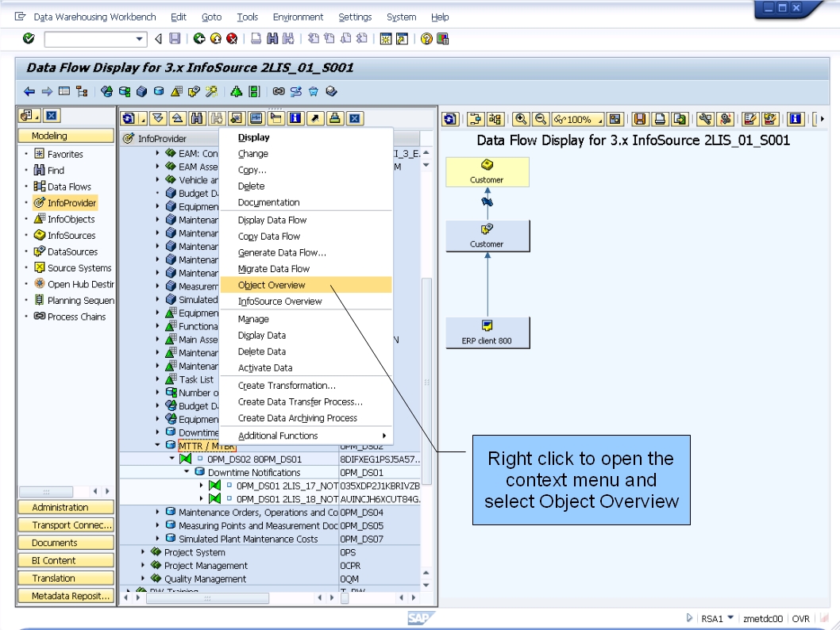Screen dimensions: 840x630
Task: Click the Administration section button
Action: 66,508
